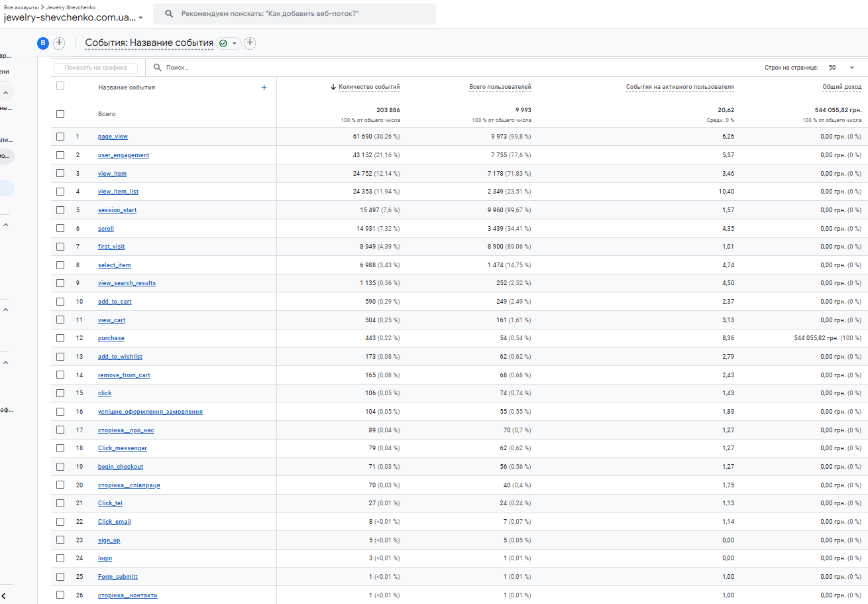Click the magnifier icon in the top search bar
The height and width of the screenshot is (604, 868).
[x=170, y=13]
